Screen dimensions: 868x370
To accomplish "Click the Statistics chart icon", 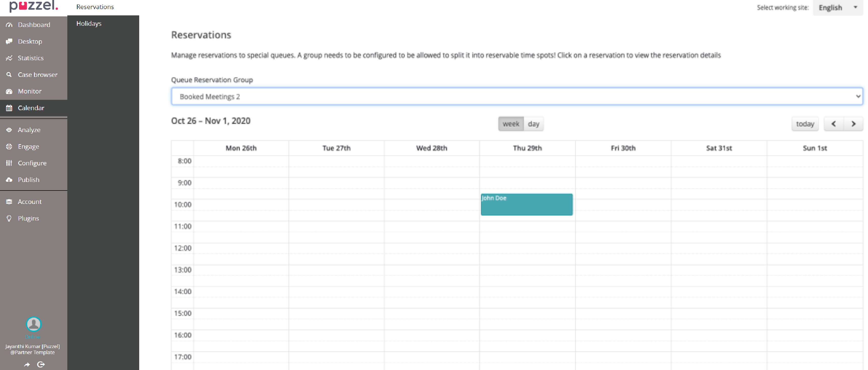I will coord(9,58).
